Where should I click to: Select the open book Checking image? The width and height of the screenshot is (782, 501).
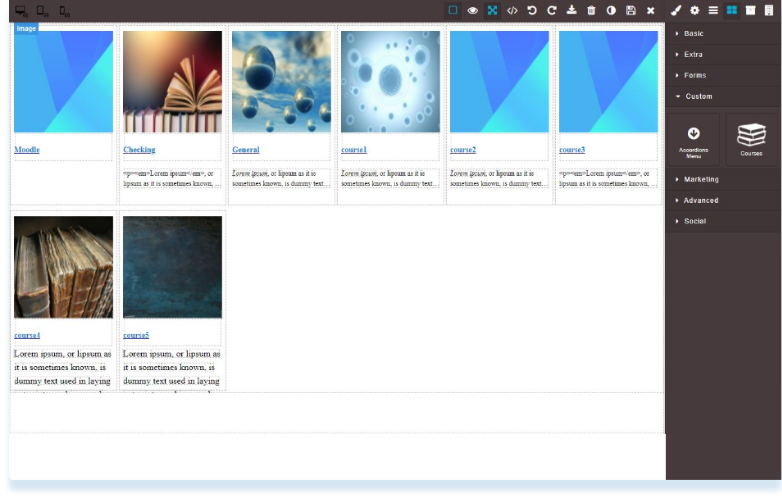click(173, 82)
